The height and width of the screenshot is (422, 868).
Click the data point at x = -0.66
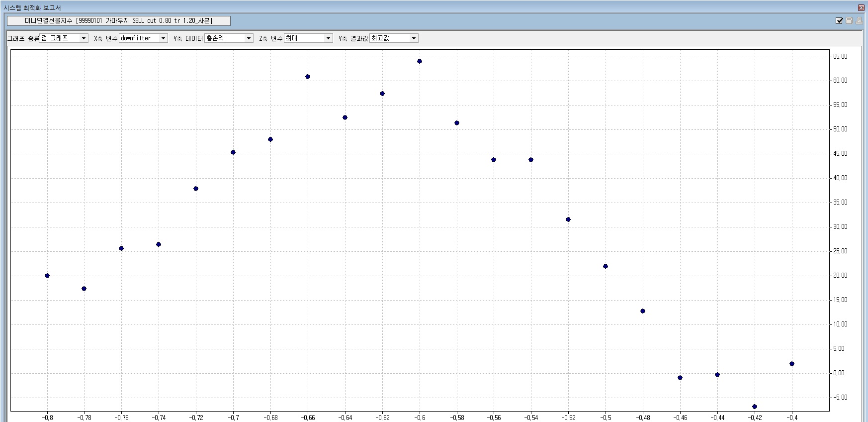click(x=308, y=77)
